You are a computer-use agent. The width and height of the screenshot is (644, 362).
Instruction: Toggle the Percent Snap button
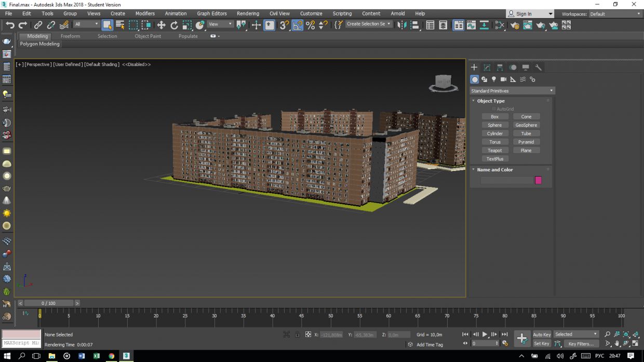click(310, 25)
